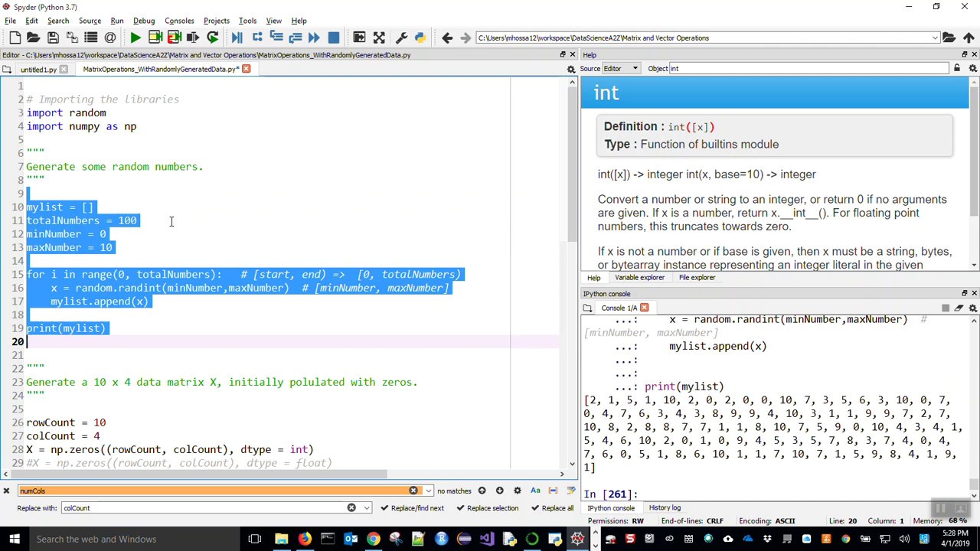
Task: Run current cell
Action: (x=155, y=37)
